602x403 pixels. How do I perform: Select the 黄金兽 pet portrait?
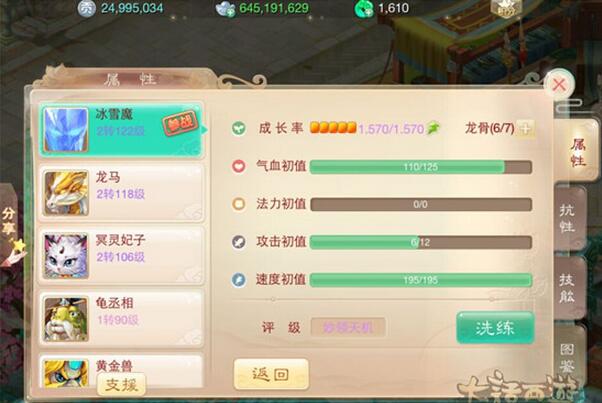point(66,373)
